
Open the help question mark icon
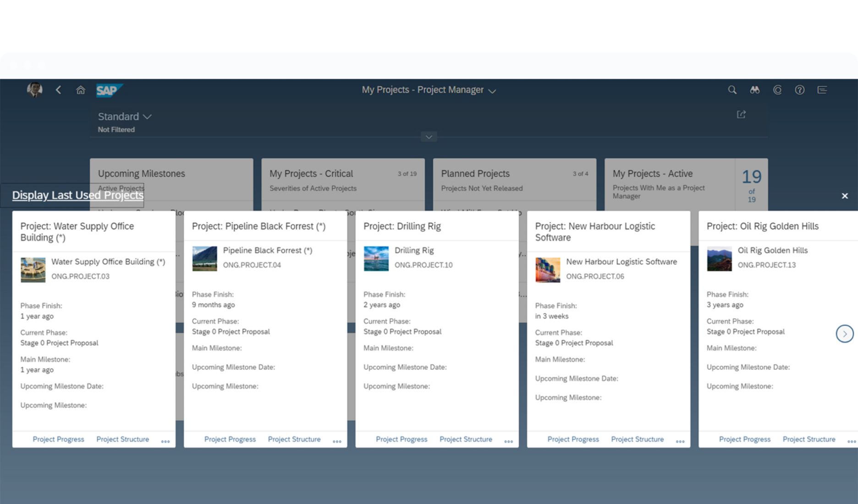tap(799, 90)
